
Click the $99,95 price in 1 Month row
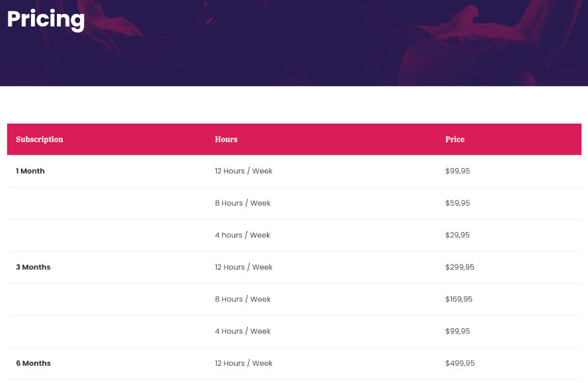tap(457, 171)
